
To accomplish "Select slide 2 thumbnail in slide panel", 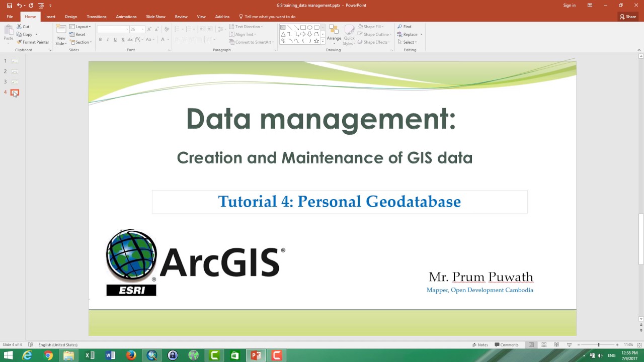I will point(15,71).
